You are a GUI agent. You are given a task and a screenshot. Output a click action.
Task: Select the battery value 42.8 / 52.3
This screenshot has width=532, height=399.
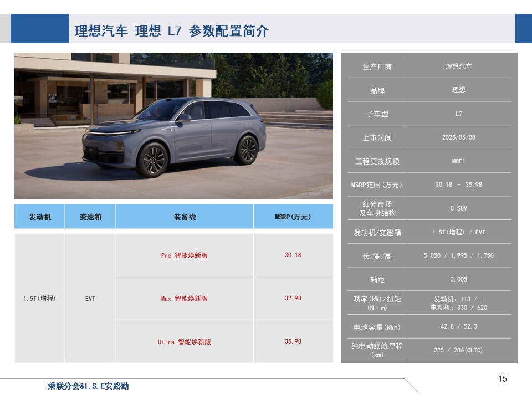point(459,326)
